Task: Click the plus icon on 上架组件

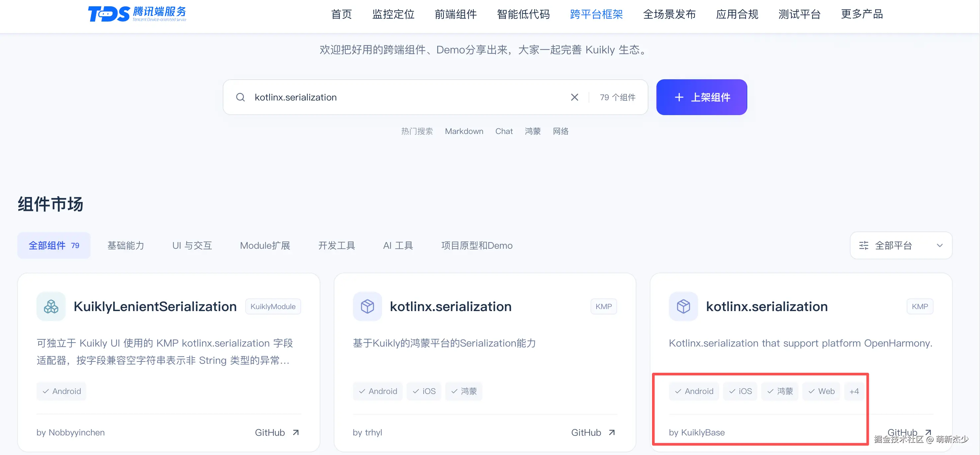Action: click(679, 97)
